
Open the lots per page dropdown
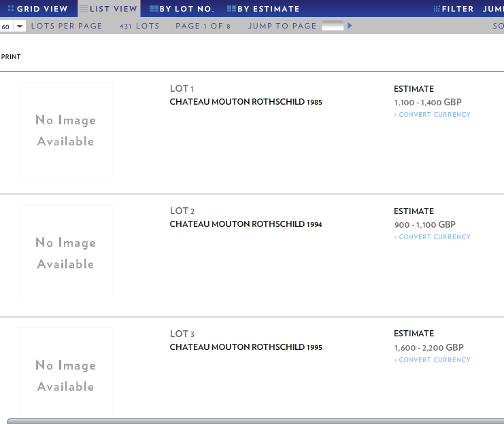click(x=20, y=26)
